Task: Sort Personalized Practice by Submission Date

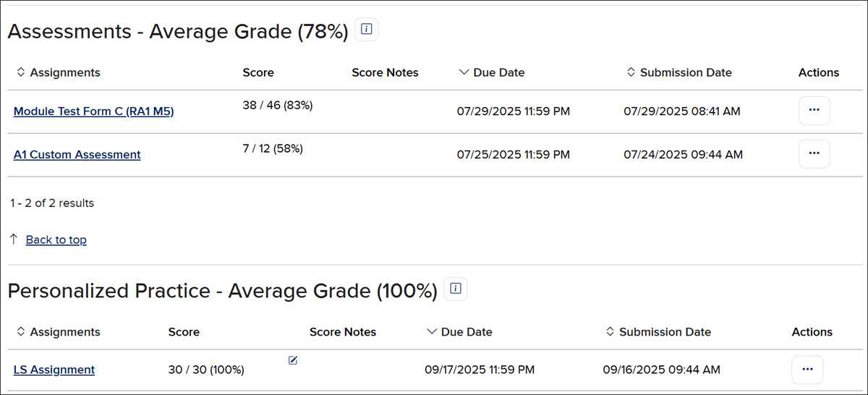Action: [658, 332]
